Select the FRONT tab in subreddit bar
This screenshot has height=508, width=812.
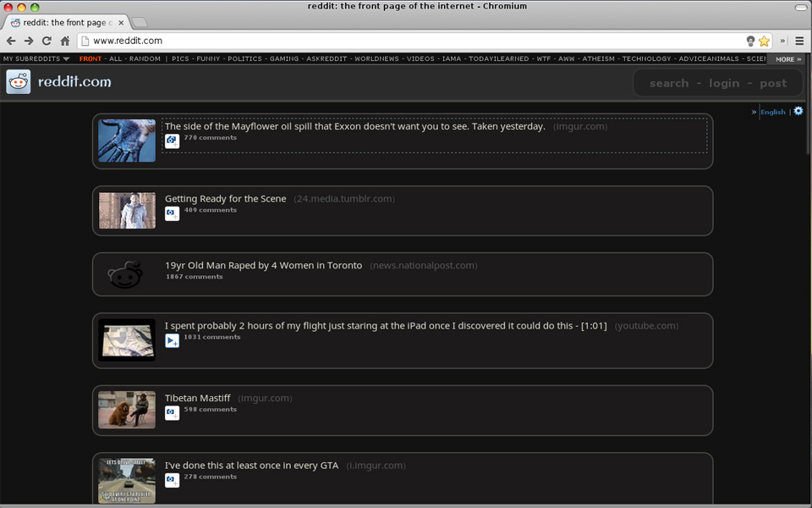click(x=91, y=59)
